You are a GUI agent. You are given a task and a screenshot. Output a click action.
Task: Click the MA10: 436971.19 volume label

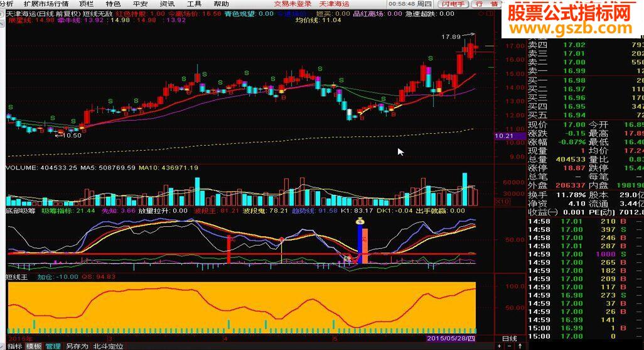click(168, 168)
